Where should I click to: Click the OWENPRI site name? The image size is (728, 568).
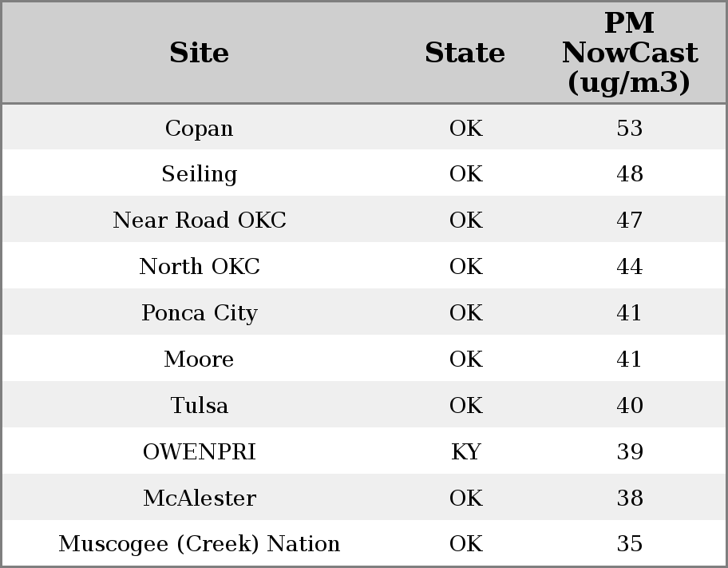click(x=199, y=452)
